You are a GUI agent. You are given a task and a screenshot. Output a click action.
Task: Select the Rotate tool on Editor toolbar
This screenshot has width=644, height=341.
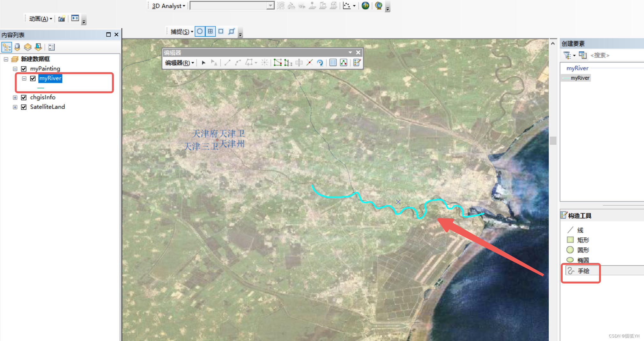click(321, 62)
